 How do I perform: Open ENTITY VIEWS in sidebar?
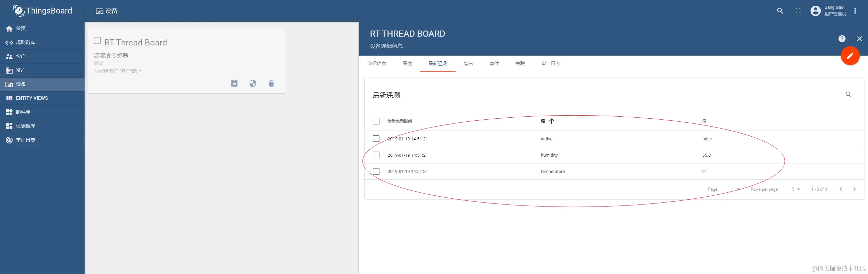click(x=42, y=98)
